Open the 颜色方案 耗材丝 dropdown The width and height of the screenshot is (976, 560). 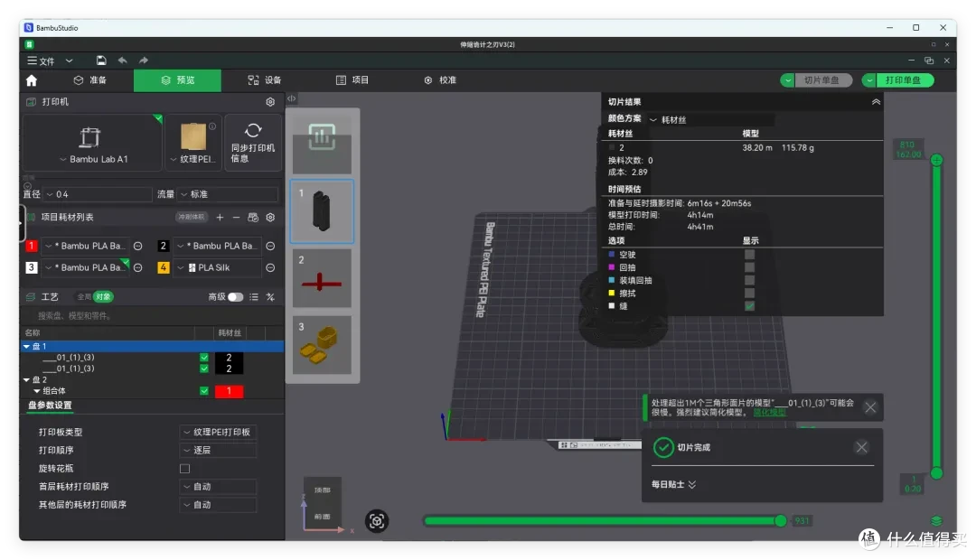click(711, 119)
